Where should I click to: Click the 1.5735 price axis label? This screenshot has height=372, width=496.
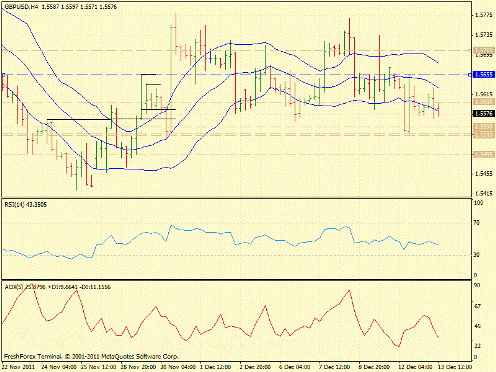click(x=483, y=35)
